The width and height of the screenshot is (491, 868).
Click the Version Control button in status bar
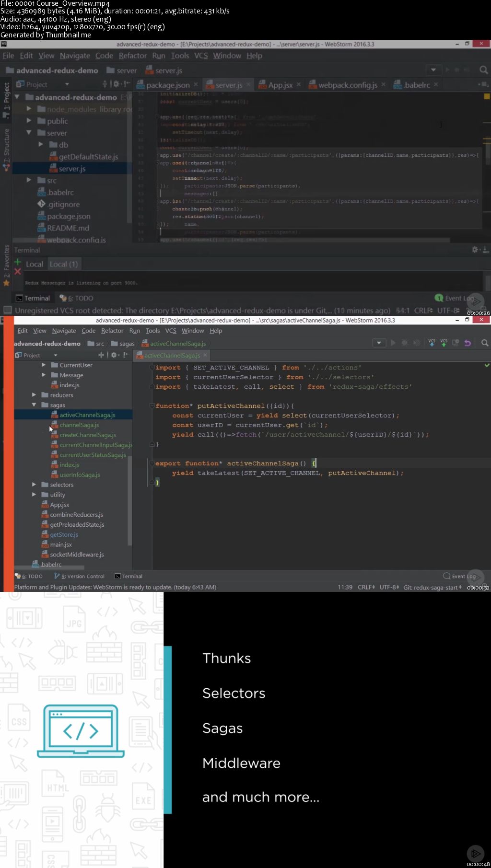click(x=80, y=577)
